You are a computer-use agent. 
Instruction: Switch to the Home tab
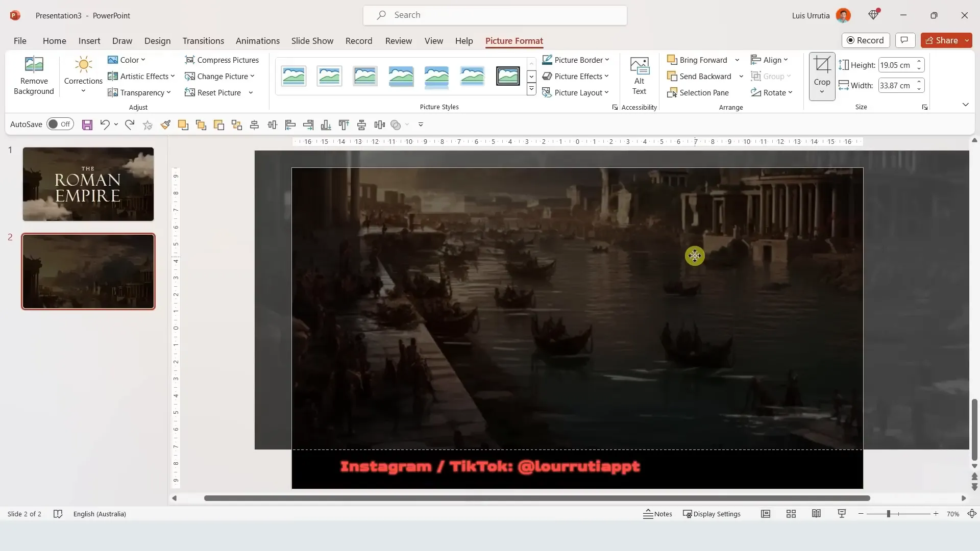(54, 41)
